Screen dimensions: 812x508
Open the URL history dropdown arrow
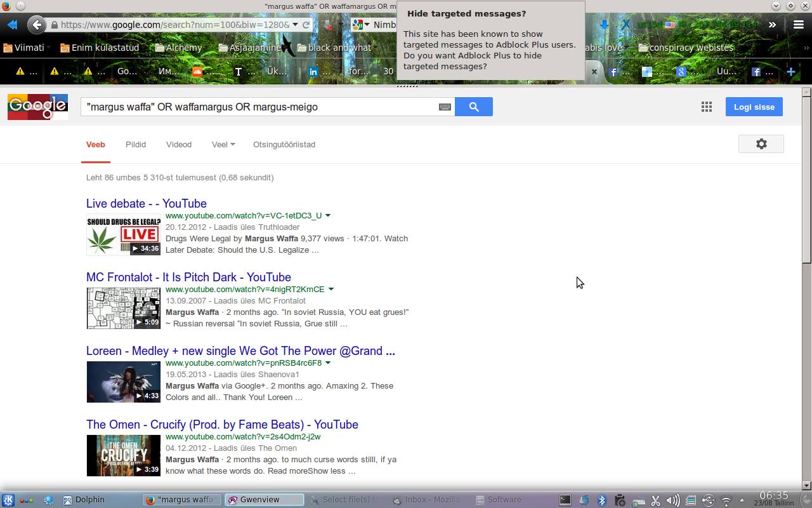tap(295, 25)
